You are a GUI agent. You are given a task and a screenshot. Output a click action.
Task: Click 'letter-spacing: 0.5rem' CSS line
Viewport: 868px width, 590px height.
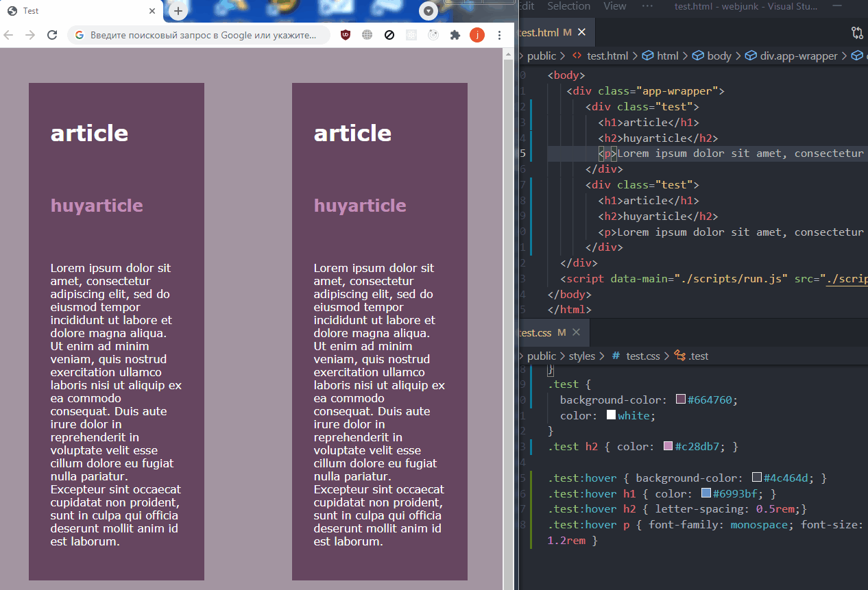(730, 509)
